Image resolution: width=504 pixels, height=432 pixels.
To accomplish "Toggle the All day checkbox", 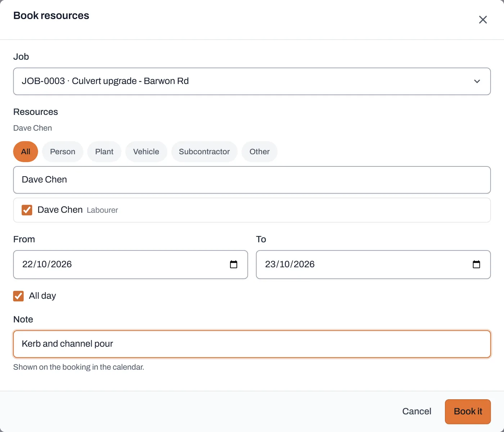I will coord(18,296).
